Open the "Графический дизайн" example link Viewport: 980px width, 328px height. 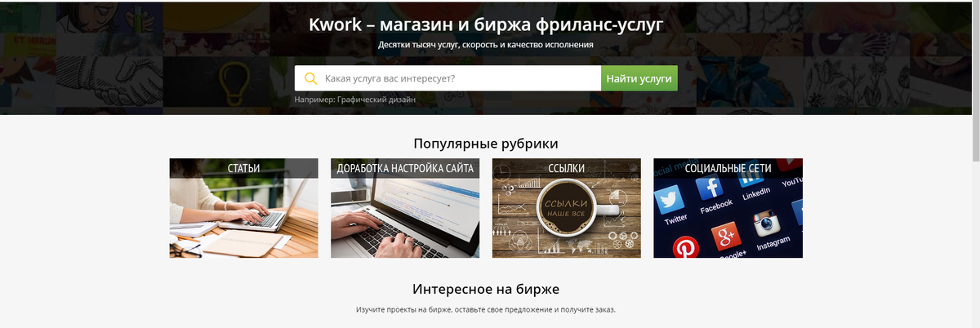point(376,100)
